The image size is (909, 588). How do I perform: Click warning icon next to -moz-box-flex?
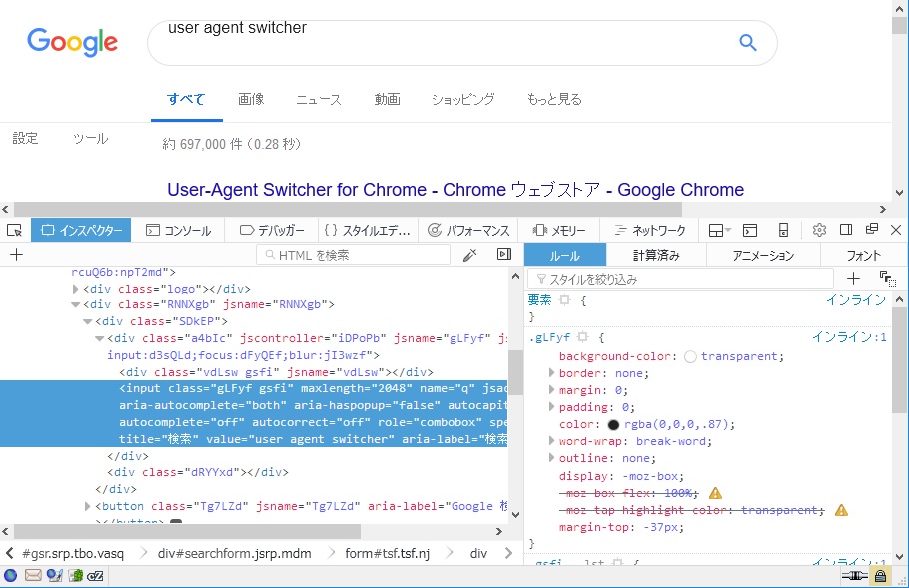click(715, 493)
